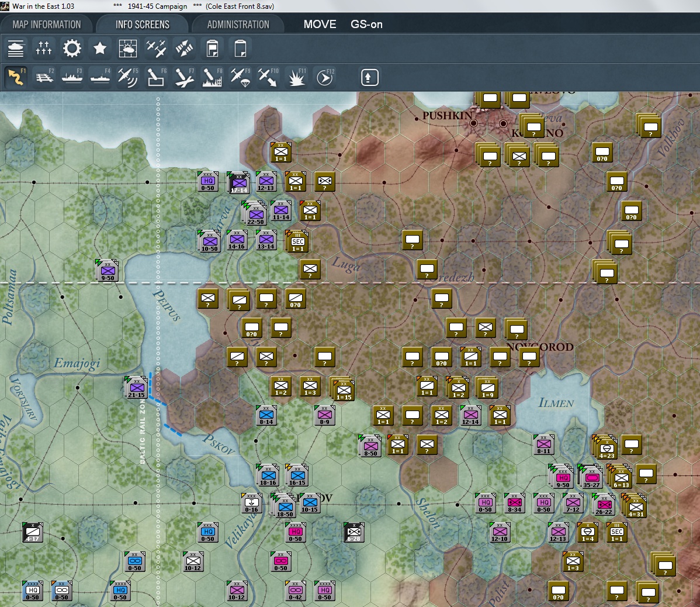Select the black 4-17 unit counter

(x=33, y=532)
